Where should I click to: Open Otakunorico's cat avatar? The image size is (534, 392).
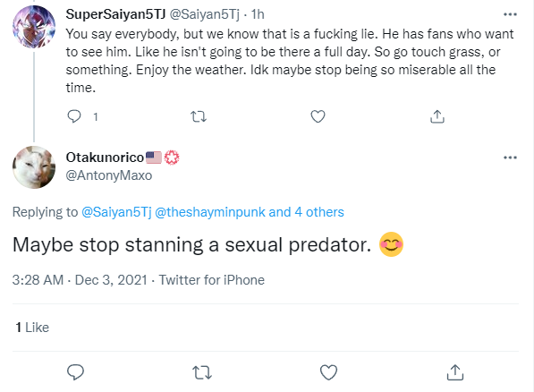tap(34, 167)
